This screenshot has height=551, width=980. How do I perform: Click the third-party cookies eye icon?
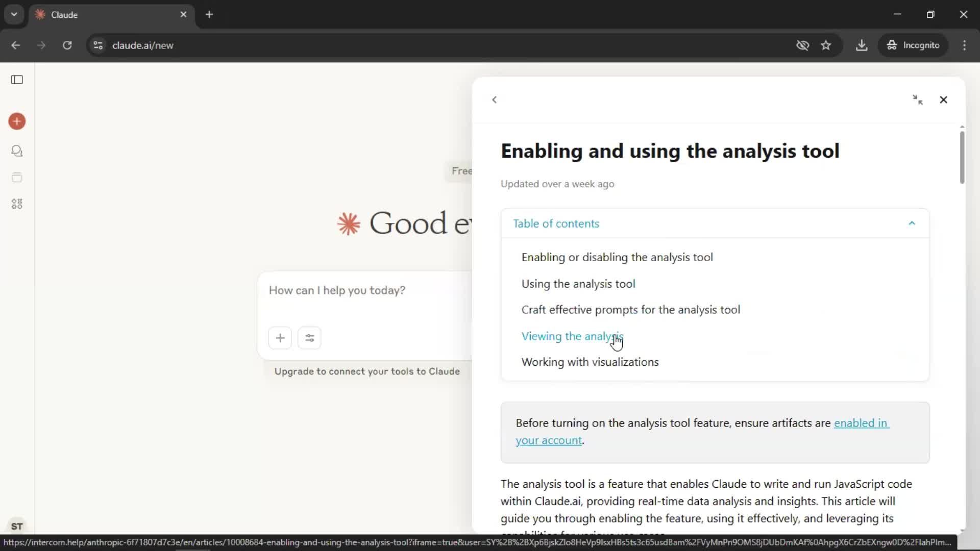pos(802,45)
